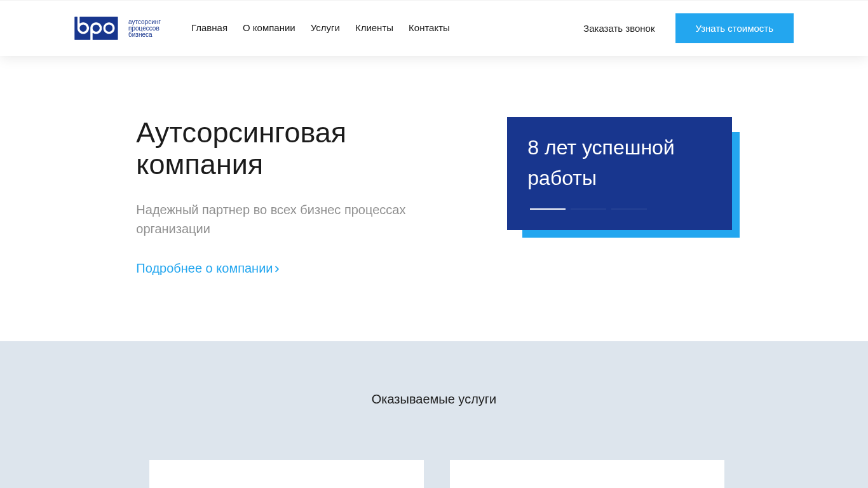The width and height of the screenshot is (868, 488).
Task: Click the logo tagline 'аутсорсинг процессов бизнеса'
Action: (x=144, y=29)
